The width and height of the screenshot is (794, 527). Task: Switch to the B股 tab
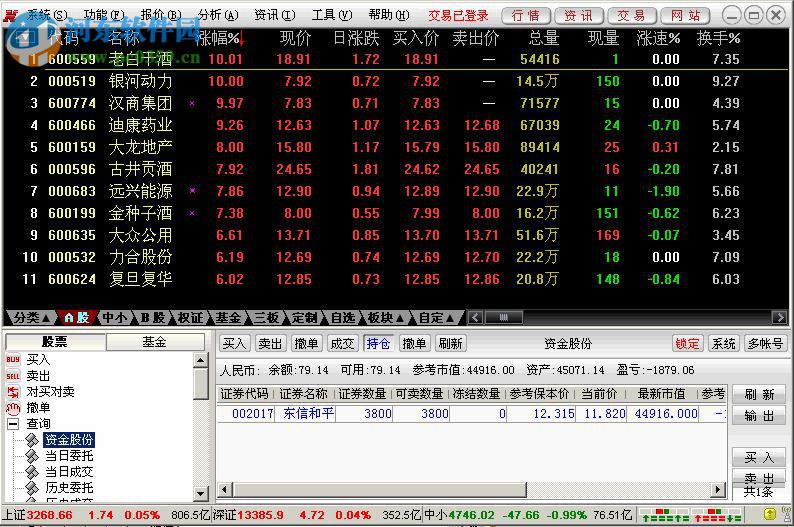[x=152, y=318]
